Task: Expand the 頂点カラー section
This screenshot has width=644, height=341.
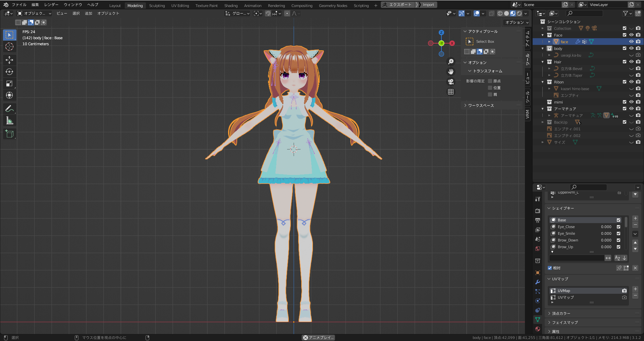Action: point(561,314)
